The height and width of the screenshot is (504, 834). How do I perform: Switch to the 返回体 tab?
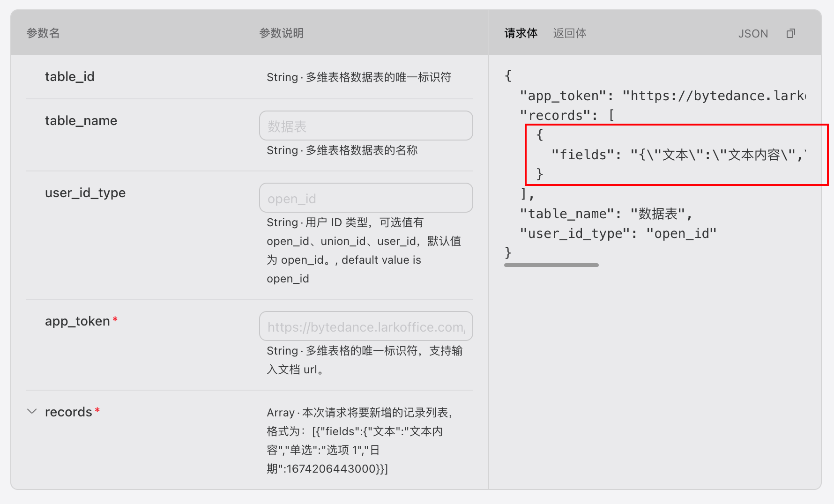[x=569, y=33]
